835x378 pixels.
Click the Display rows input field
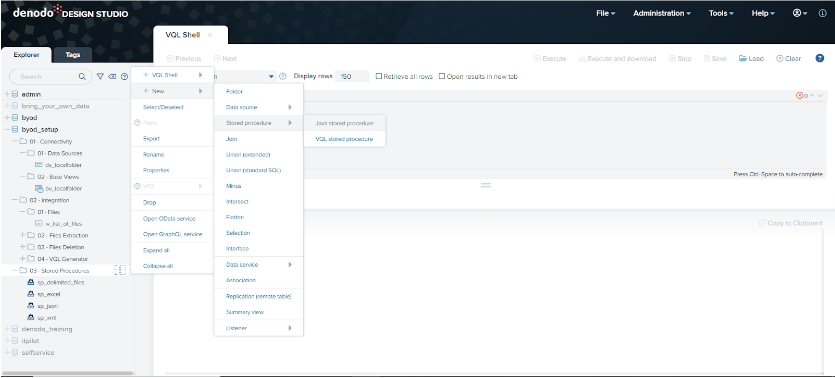pyautogui.click(x=352, y=76)
